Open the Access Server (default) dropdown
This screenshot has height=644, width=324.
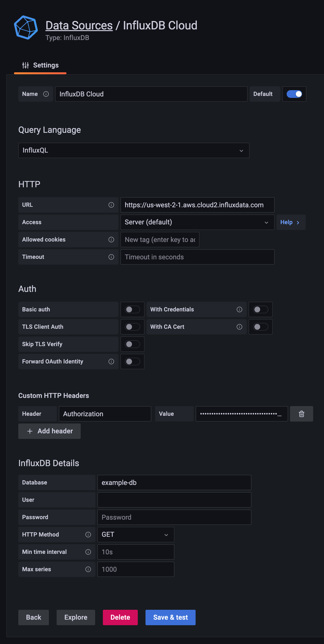coord(197,222)
